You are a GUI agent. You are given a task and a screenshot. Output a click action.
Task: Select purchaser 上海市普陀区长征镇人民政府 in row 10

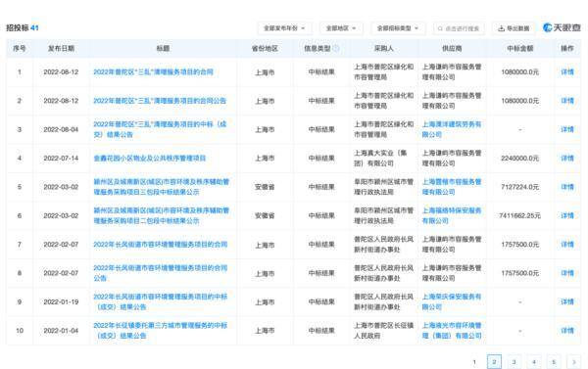coord(383,331)
